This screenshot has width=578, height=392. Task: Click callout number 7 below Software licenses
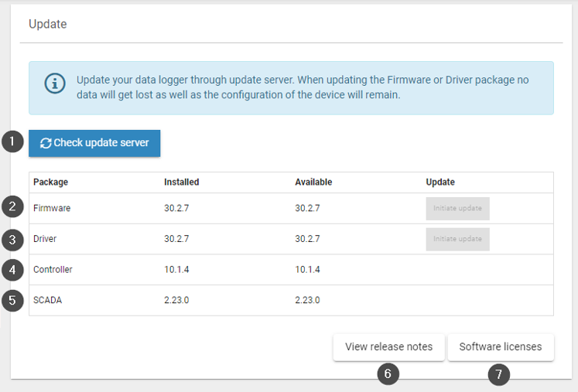point(499,374)
